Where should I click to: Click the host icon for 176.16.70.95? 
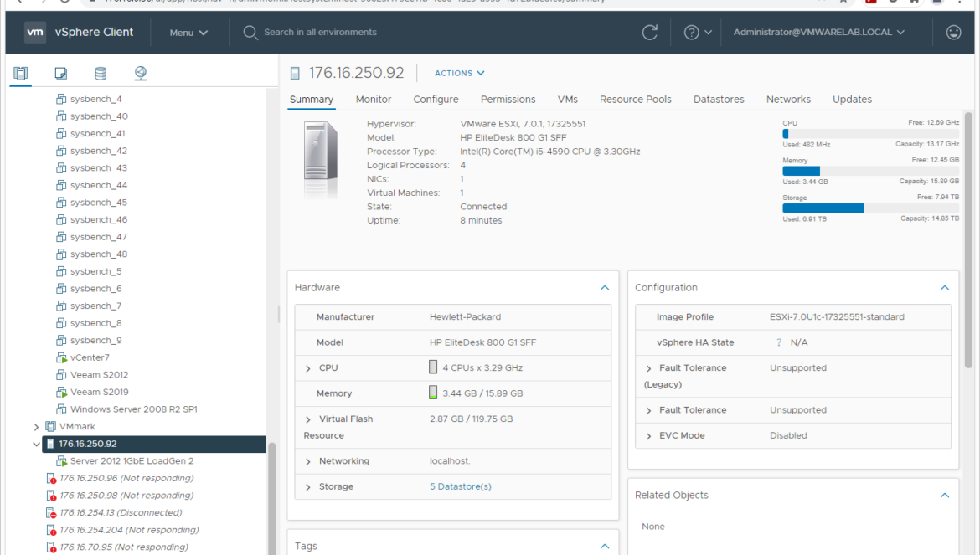(x=51, y=547)
